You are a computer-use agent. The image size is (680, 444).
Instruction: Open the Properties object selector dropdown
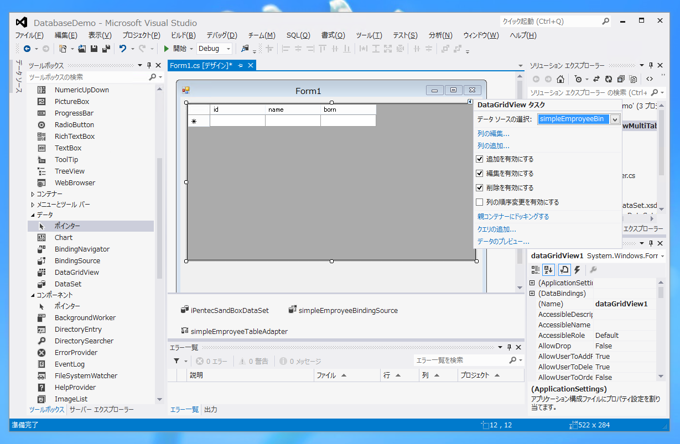tap(662, 256)
